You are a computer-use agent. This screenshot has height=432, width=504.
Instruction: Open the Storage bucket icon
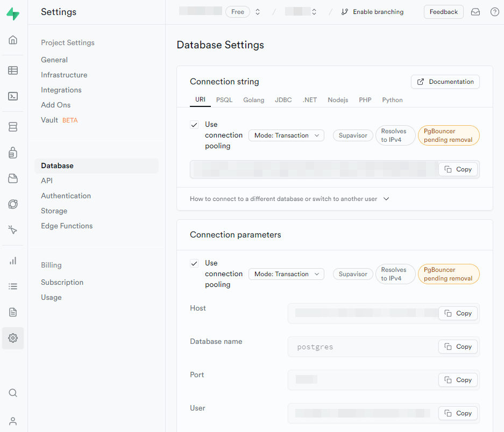click(13, 178)
